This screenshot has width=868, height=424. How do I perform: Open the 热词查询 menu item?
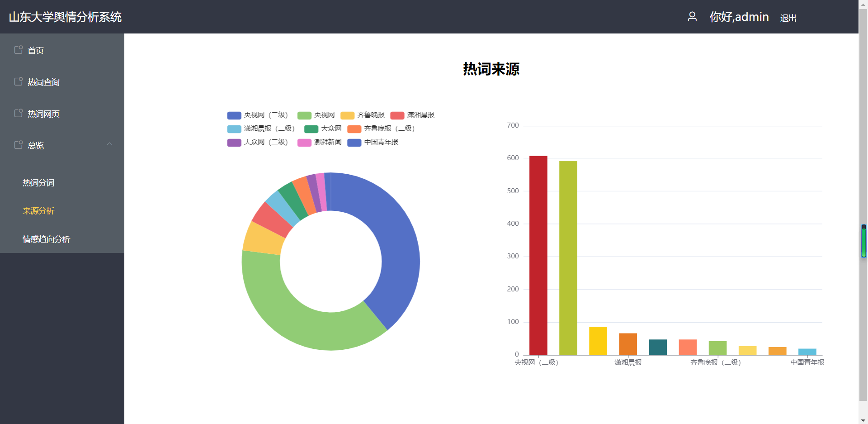tap(62, 82)
